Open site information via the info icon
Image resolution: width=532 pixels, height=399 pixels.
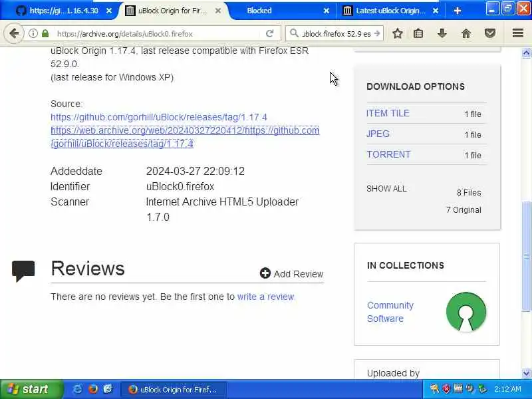tap(33, 34)
